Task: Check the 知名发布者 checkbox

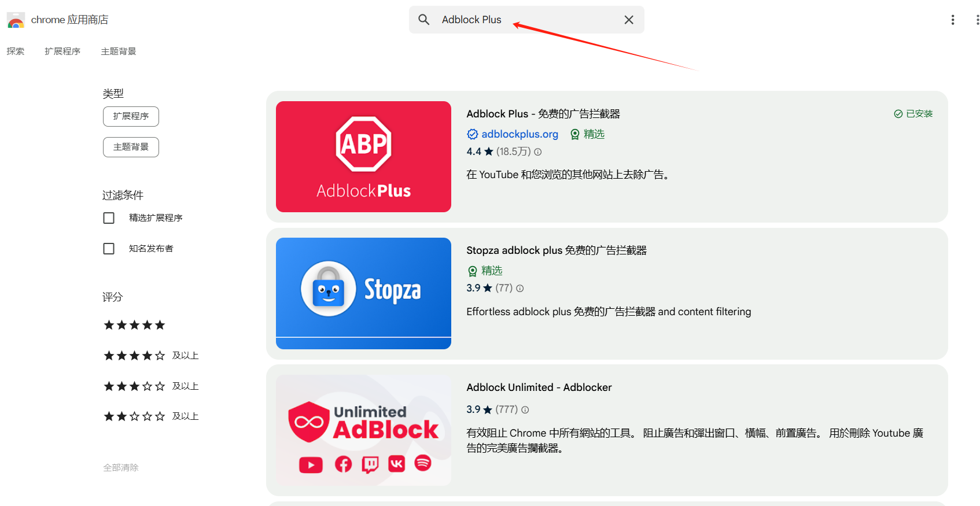Action: (109, 249)
